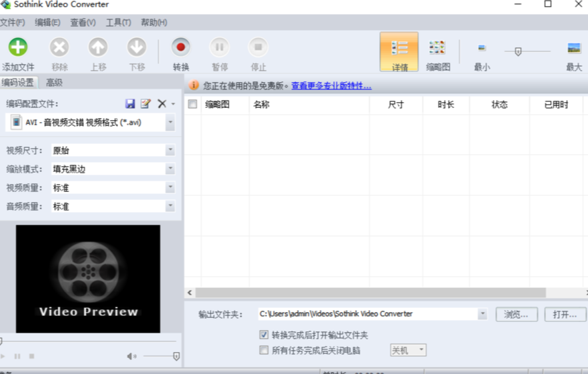Click the Thumbnail (缩略图) column header

click(x=225, y=104)
